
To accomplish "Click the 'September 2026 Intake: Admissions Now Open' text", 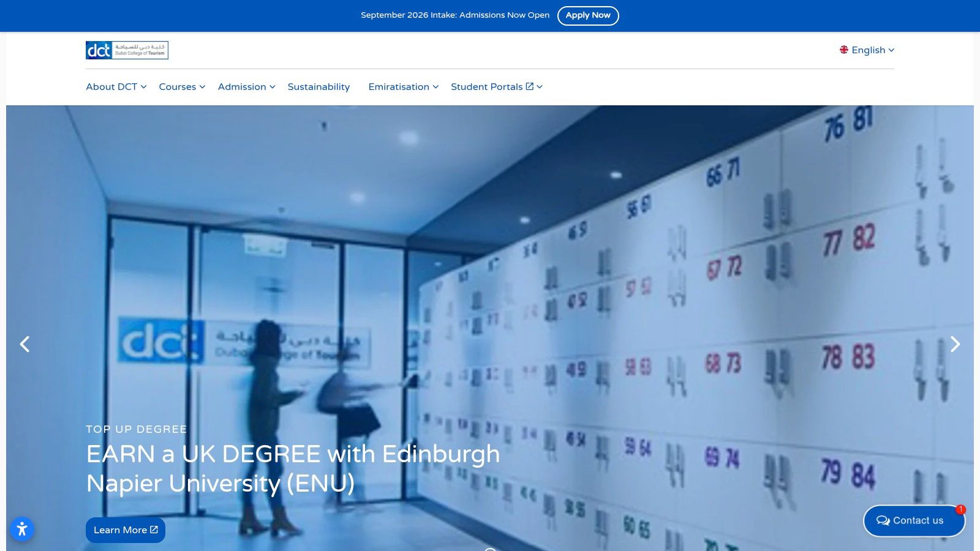I will coord(455,15).
